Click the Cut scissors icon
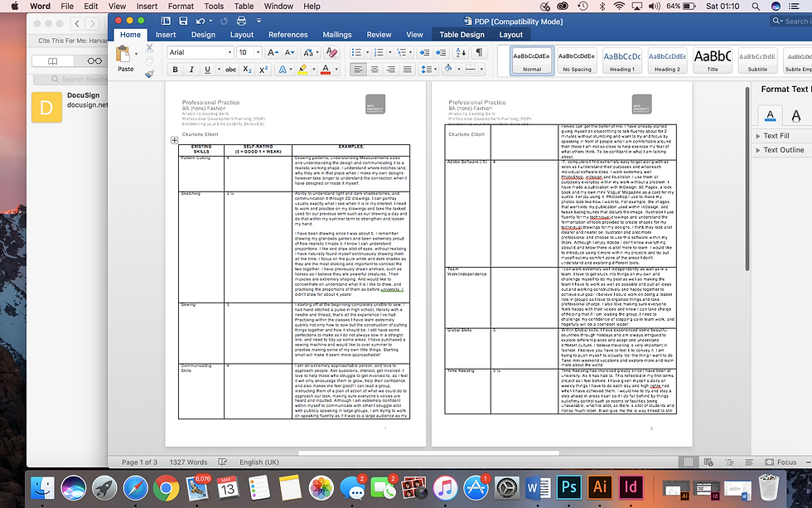 coord(149,48)
